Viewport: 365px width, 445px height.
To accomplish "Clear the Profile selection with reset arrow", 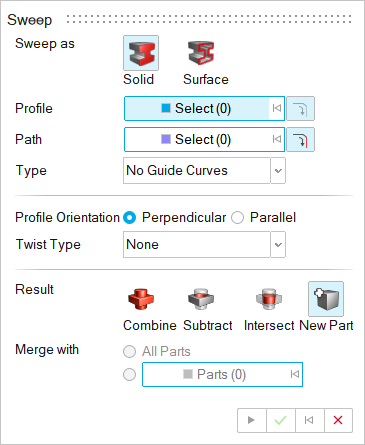I will click(277, 108).
